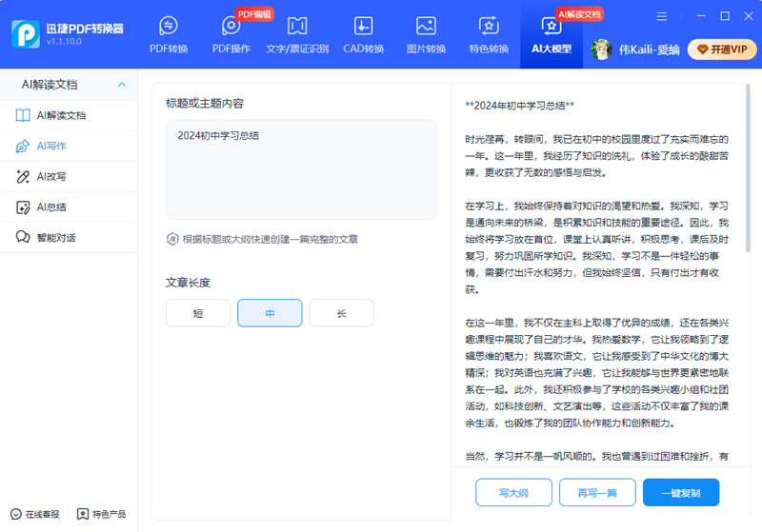The width and height of the screenshot is (762, 532).
Task: Click the chat bubble icon beside 智能对话
Action: [x=23, y=237]
